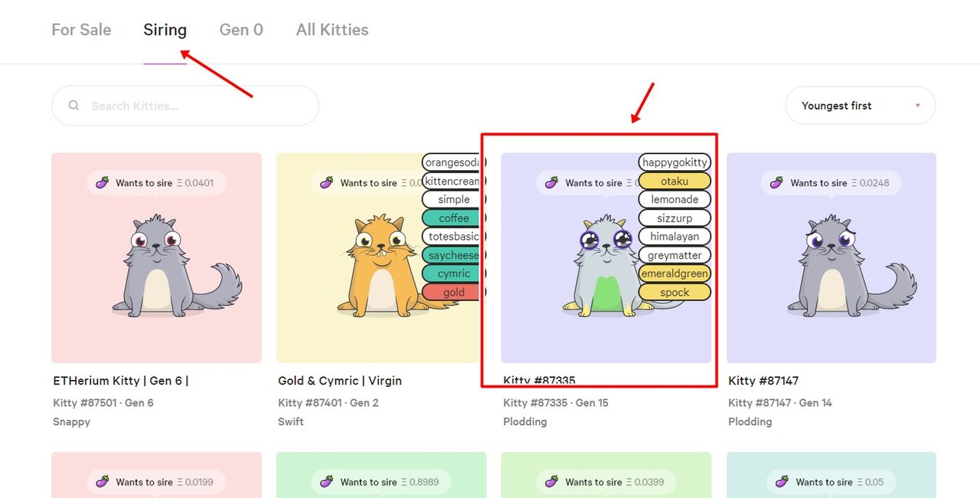Click eggplant icon on 0.0199 sire badge
Image resolution: width=980 pixels, height=498 pixels.
tap(102, 482)
